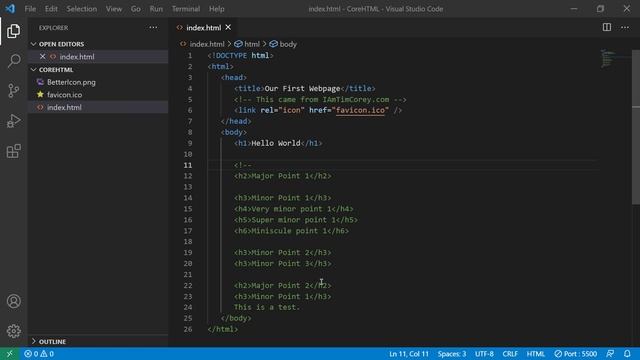Click the 'Hello World' heading text
Screen dimensions: 640x360
pyautogui.click(x=276, y=143)
